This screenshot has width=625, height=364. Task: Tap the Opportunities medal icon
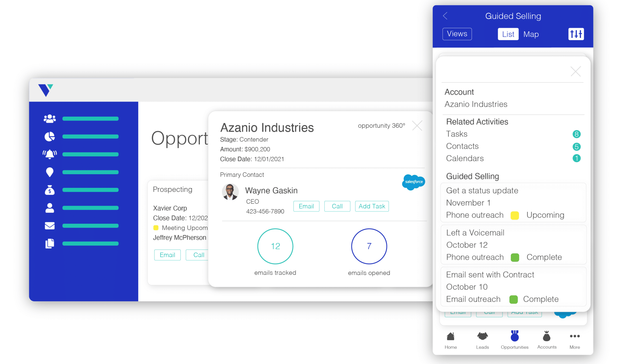coord(515,337)
